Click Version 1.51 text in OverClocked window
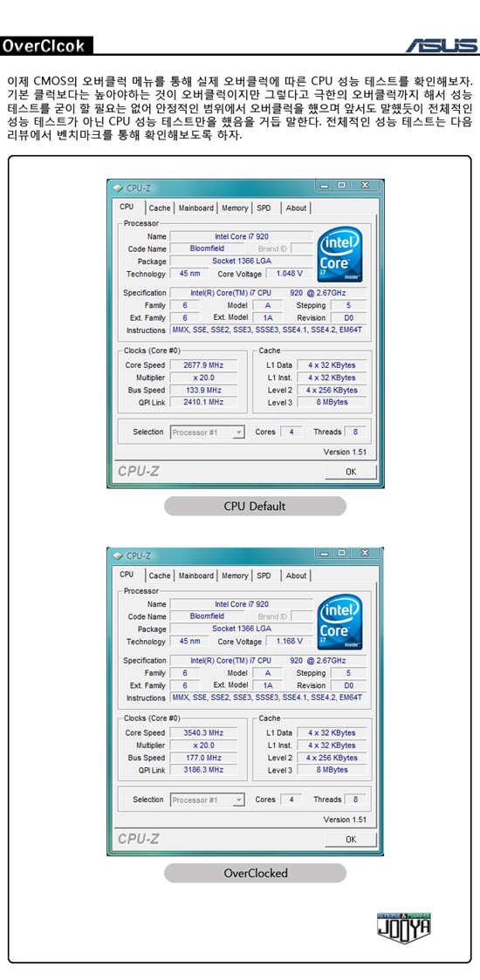 345,820
